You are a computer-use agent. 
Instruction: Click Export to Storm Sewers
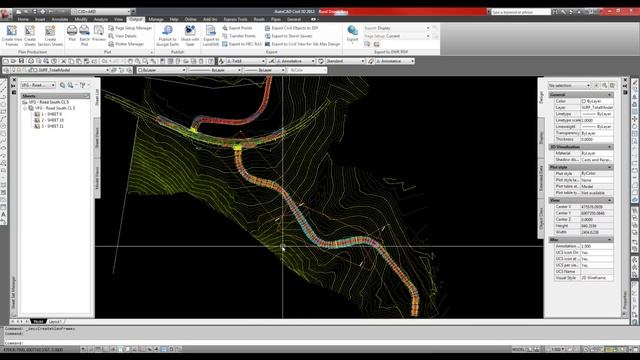(x=289, y=36)
